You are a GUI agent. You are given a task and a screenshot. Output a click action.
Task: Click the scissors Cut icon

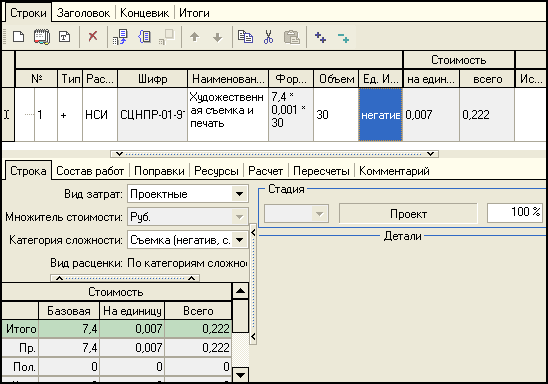268,37
